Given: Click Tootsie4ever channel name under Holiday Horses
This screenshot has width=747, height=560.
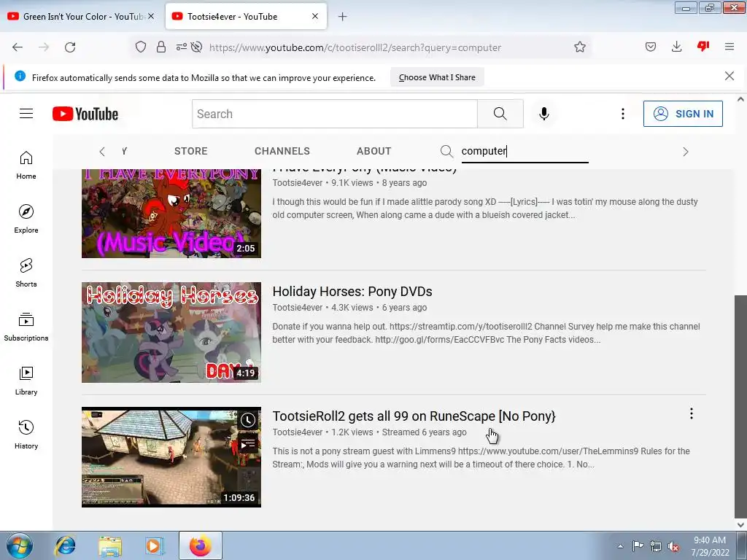Looking at the screenshot, I should tap(298, 308).
